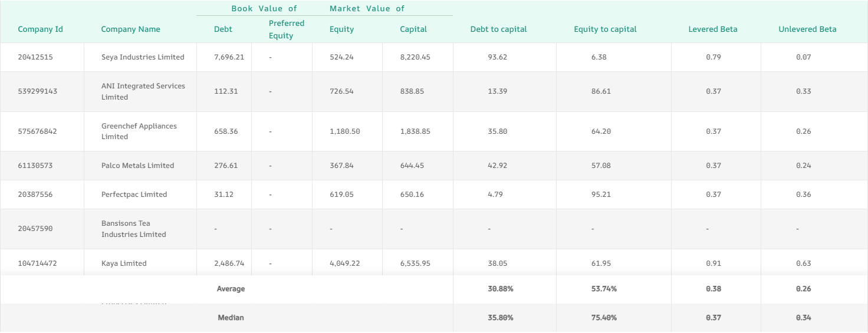The height and width of the screenshot is (333, 868).
Task: Click the Company Id column header
Action: click(40, 29)
